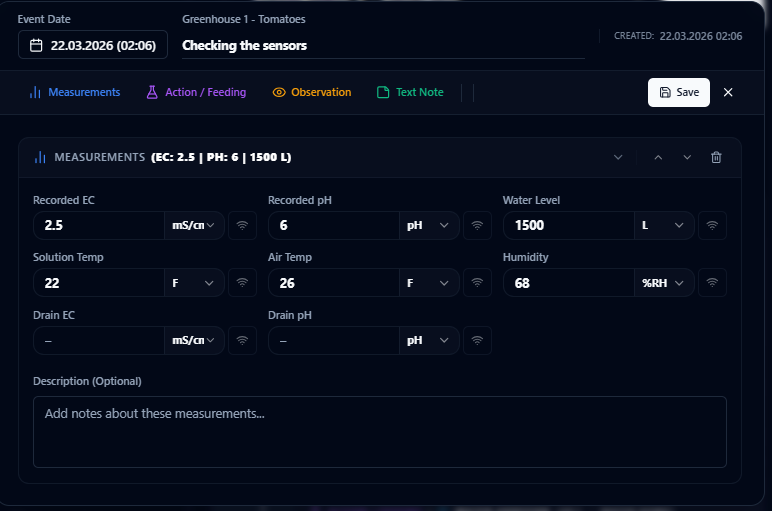Click the Drain EC value field

click(x=98, y=340)
